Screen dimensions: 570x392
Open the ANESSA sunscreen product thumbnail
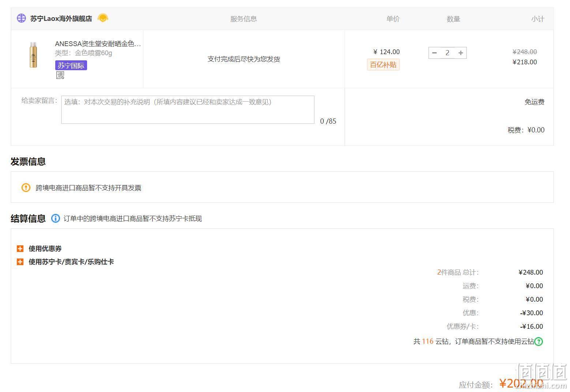(33, 55)
